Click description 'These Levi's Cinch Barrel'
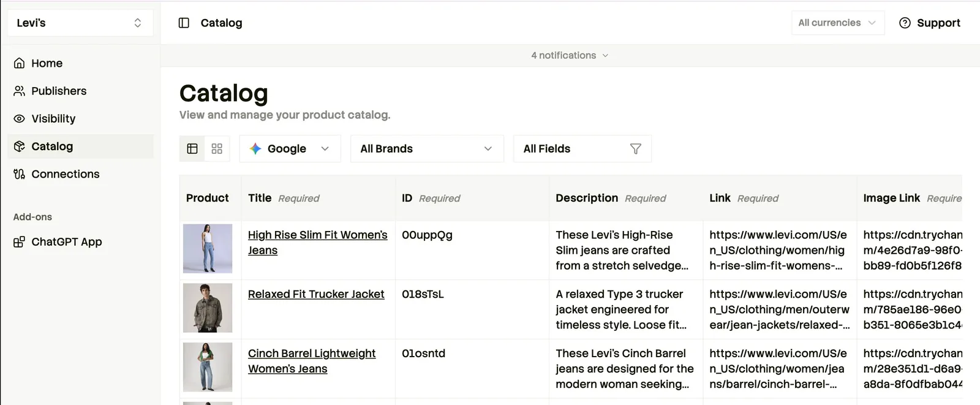This screenshot has width=980, height=405. click(625, 369)
